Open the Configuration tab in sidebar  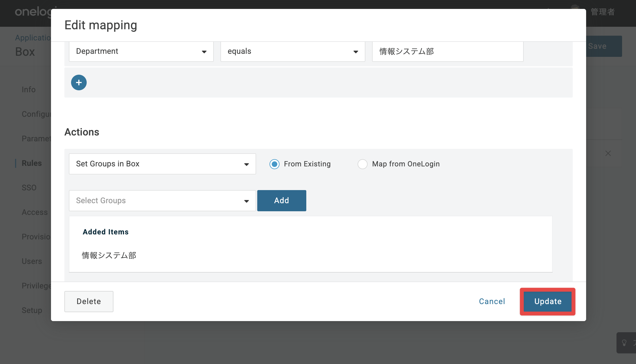36,114
